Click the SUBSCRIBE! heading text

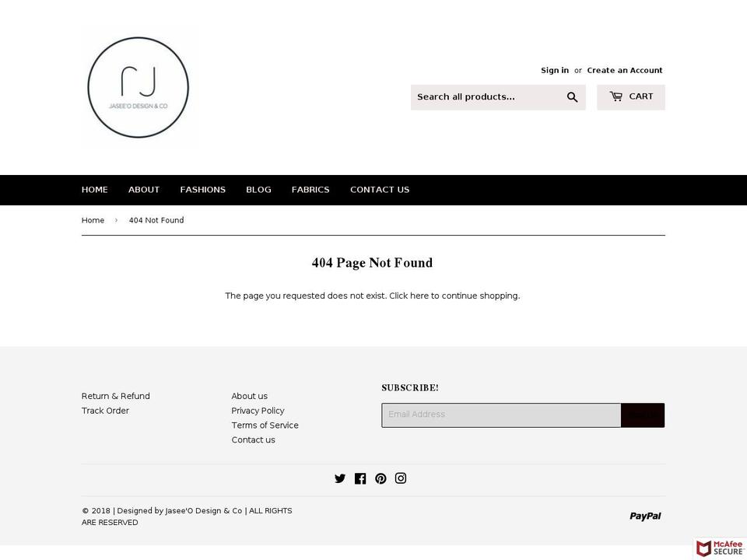click(410, 388)
